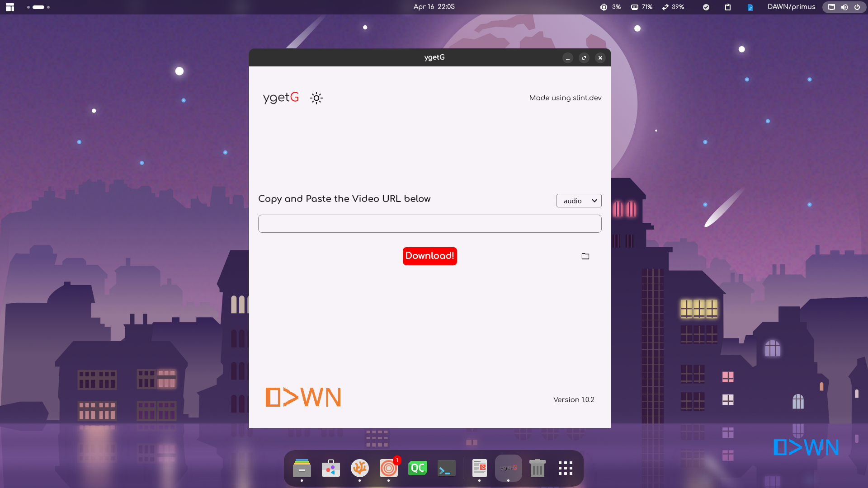Click the activities overview icon top-left
The width and height of the screenshot is (868, 488).
tap(10, 7)
